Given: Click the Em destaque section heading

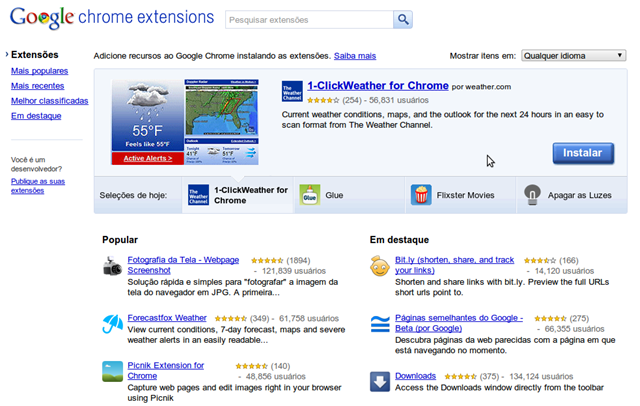Looking at the screenshot, I should tap(399, 240).
